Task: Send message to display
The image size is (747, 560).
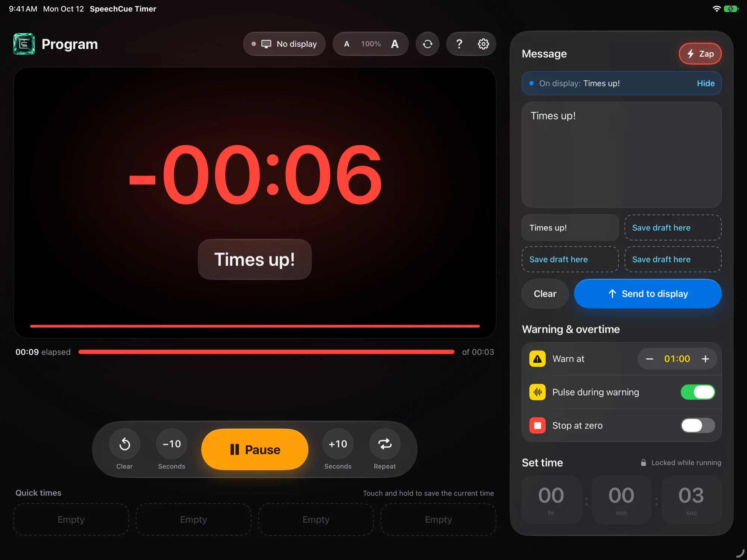Action: [648, 294]
